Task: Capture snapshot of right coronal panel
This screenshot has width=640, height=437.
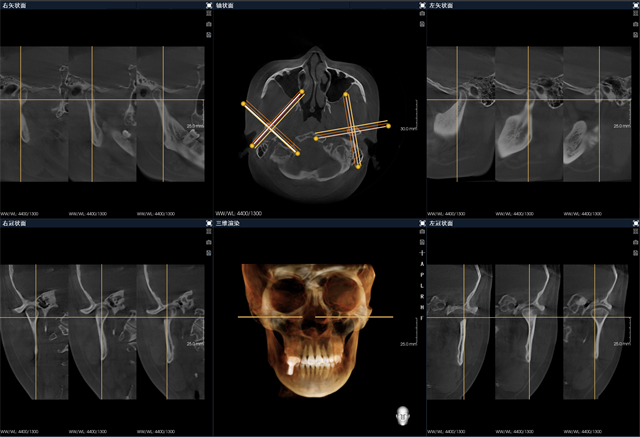Action: pos(209,242)
